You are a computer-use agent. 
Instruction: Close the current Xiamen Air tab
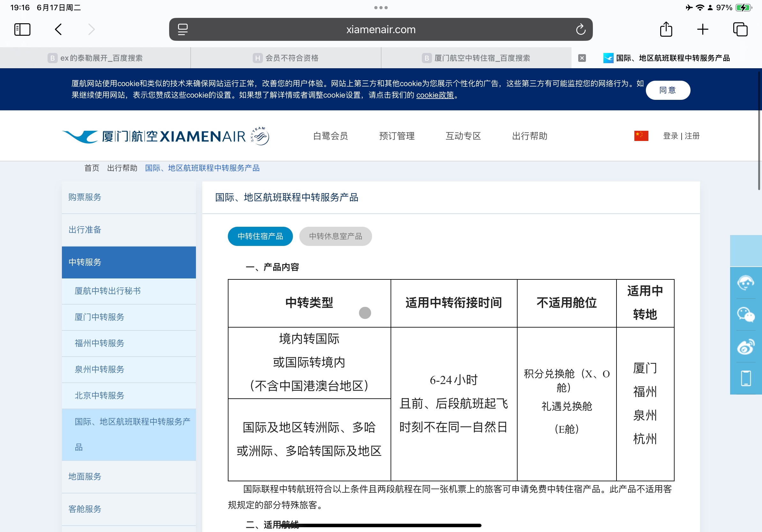tap(582, 58)
